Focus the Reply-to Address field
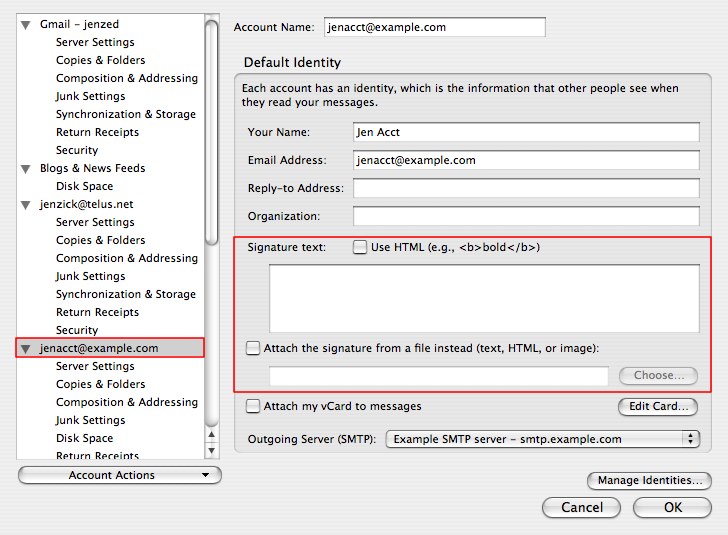The width and height of the screenshot is (728, 535). [x=525, y=188]
